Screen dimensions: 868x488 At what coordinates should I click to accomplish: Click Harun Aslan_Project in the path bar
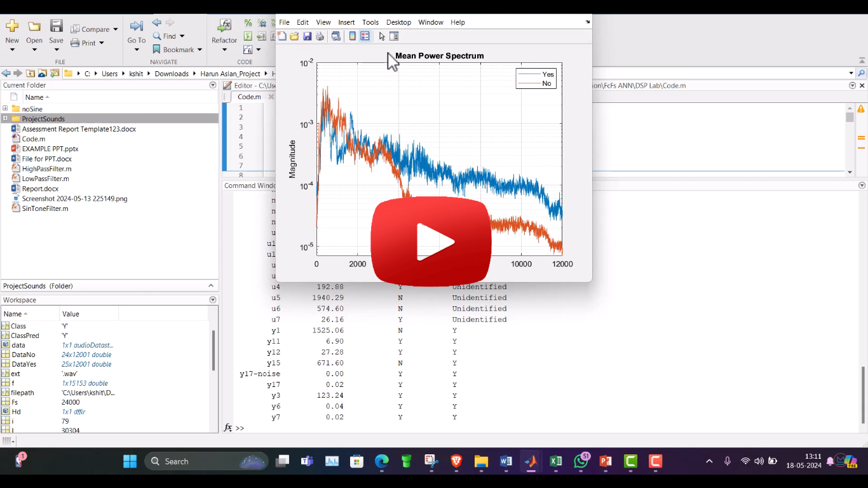point(230,74)
